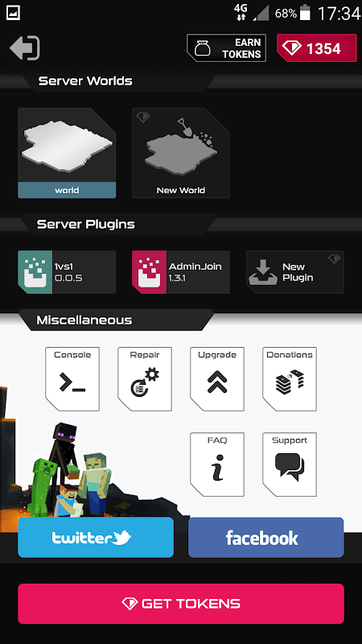Click the Miscellaneous section header
The height and width of the screenshot is (644, 362).
[x=84, y=320]
